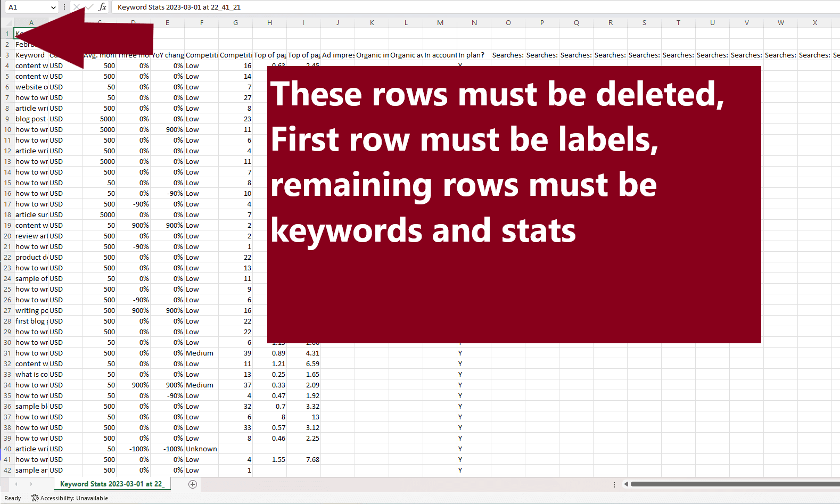This screenshot has width=840, height=504.
Task: Open the Name Box dropdown arrow
Action: [53, 7]
